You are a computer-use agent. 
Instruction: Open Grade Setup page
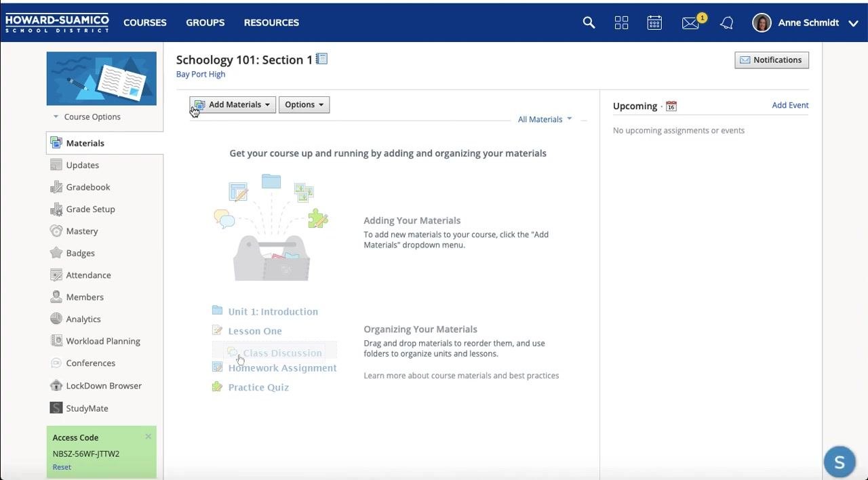click(x=91, y=209)
